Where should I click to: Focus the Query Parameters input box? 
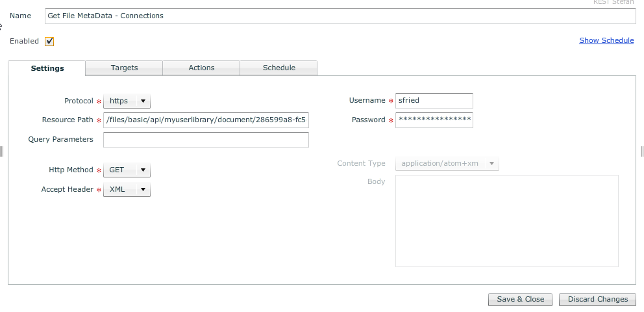pos(206,140)
